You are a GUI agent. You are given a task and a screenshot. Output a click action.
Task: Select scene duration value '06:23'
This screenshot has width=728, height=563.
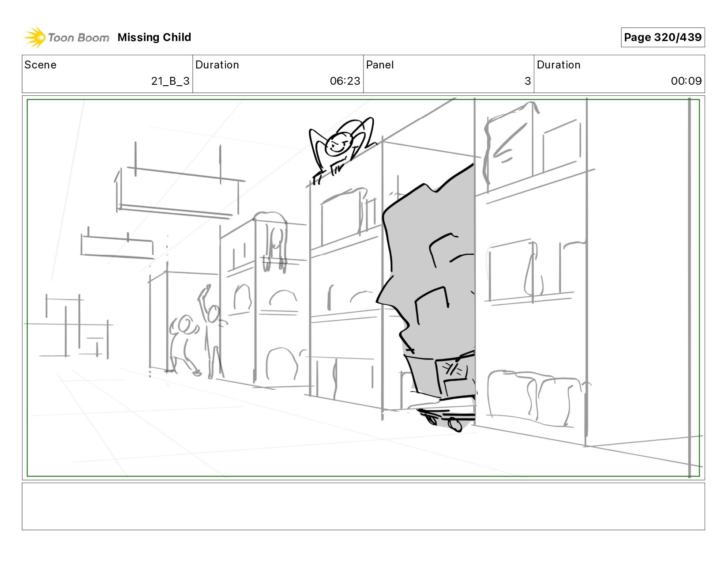[345, 81]
